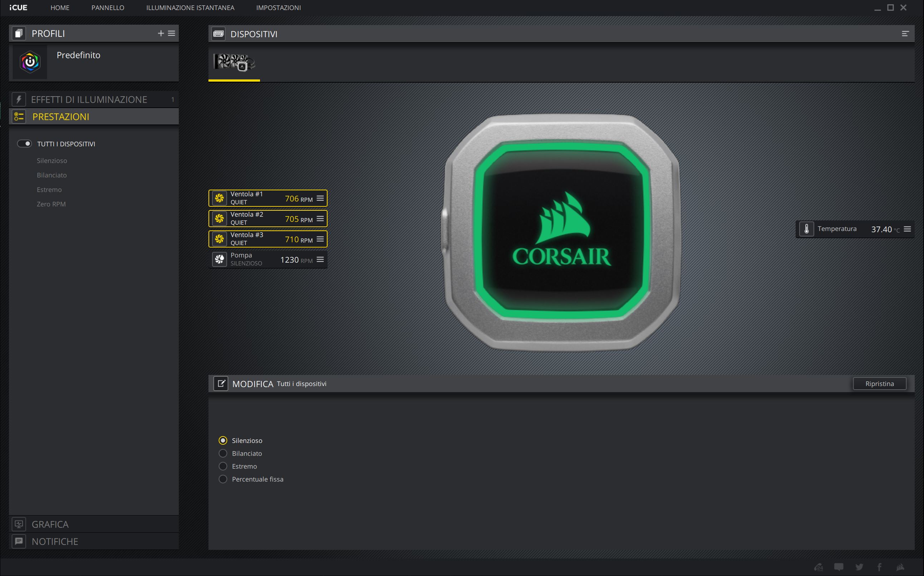Open the chat forum icon

(839, 567)
